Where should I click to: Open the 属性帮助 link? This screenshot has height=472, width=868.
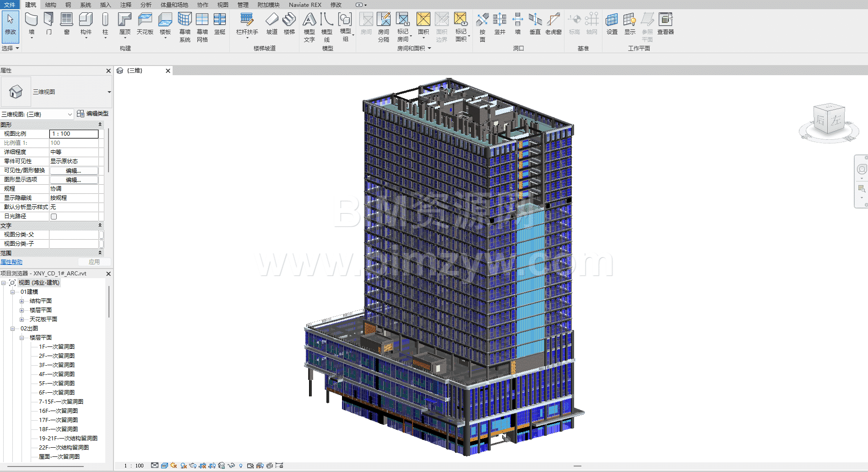11,262
